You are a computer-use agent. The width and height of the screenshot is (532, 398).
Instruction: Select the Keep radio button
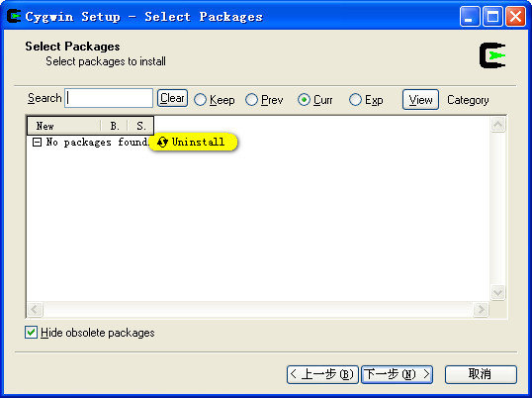[200, 100]
